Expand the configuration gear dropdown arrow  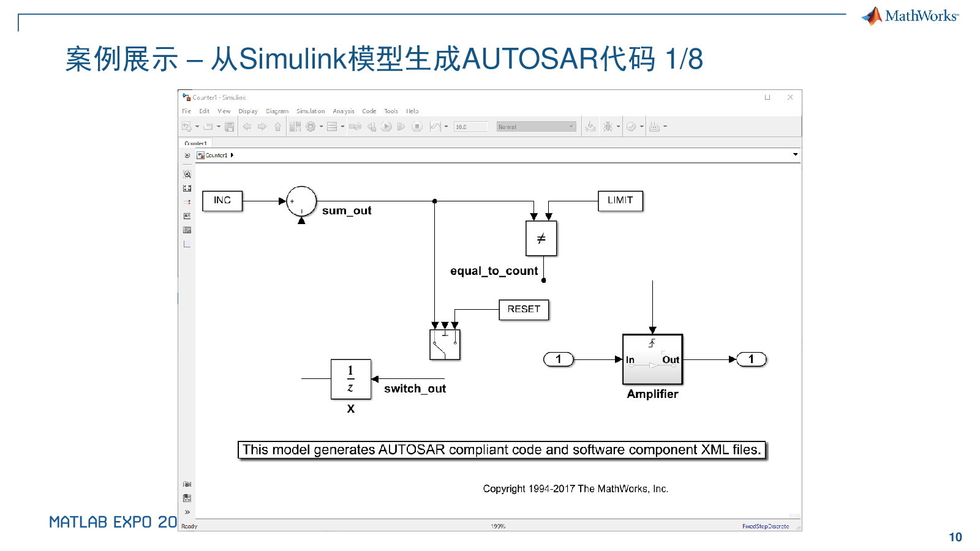click(x=321, y=127)
